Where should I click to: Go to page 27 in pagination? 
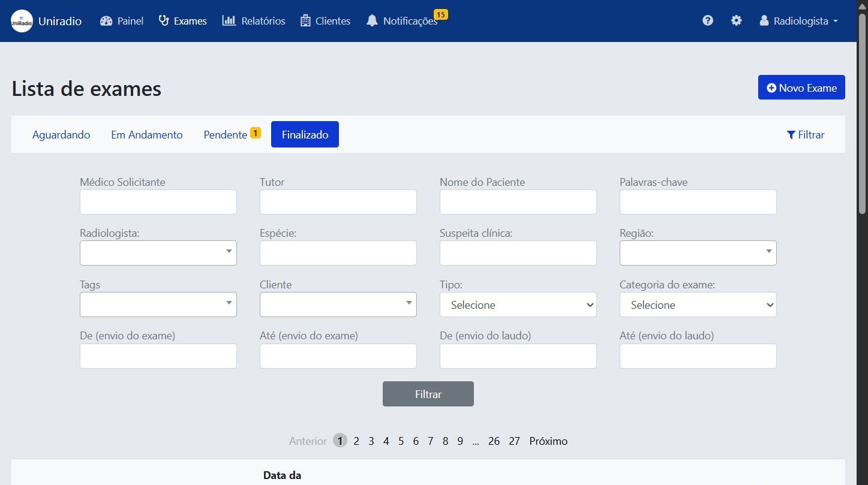(x=514, y=441)
